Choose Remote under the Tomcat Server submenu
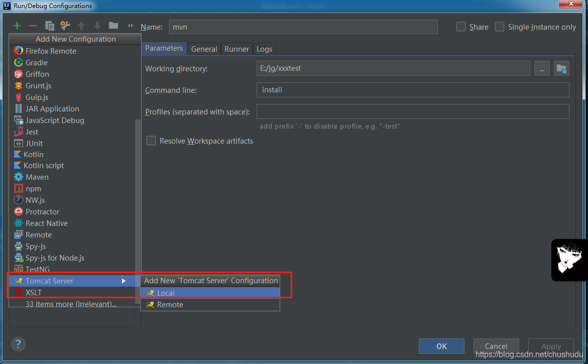588x364 pixels. click(x=210, y=305)
